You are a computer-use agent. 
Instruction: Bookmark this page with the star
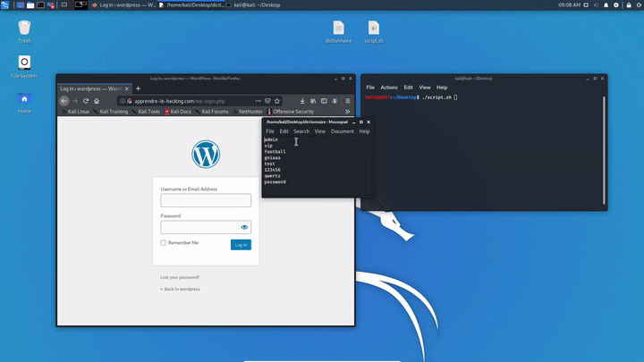click(x=277, y=101)
